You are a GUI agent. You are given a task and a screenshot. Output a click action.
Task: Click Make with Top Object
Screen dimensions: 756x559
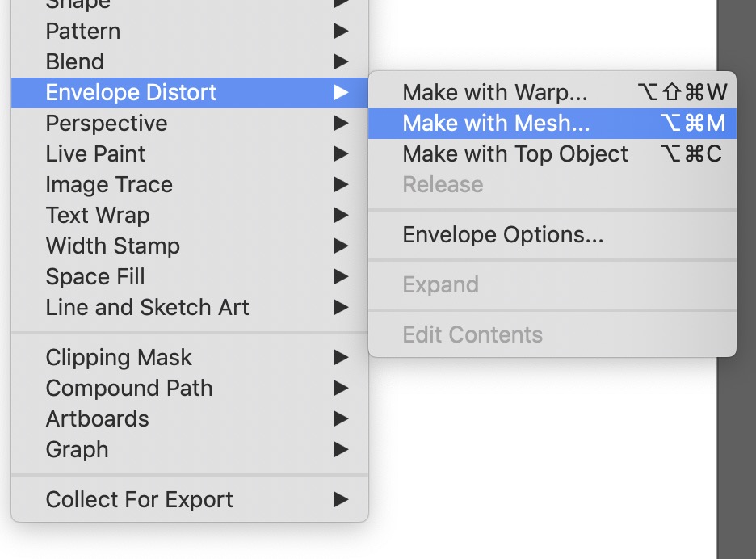point(515,154)
